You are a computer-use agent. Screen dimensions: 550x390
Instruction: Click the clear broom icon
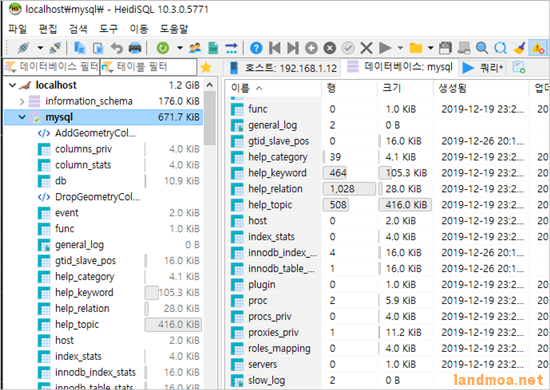(x=519, y=48)
